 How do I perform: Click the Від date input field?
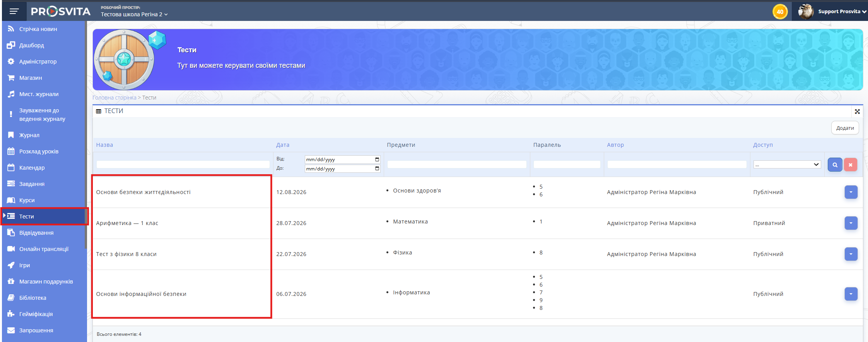(x=342, y=160)
